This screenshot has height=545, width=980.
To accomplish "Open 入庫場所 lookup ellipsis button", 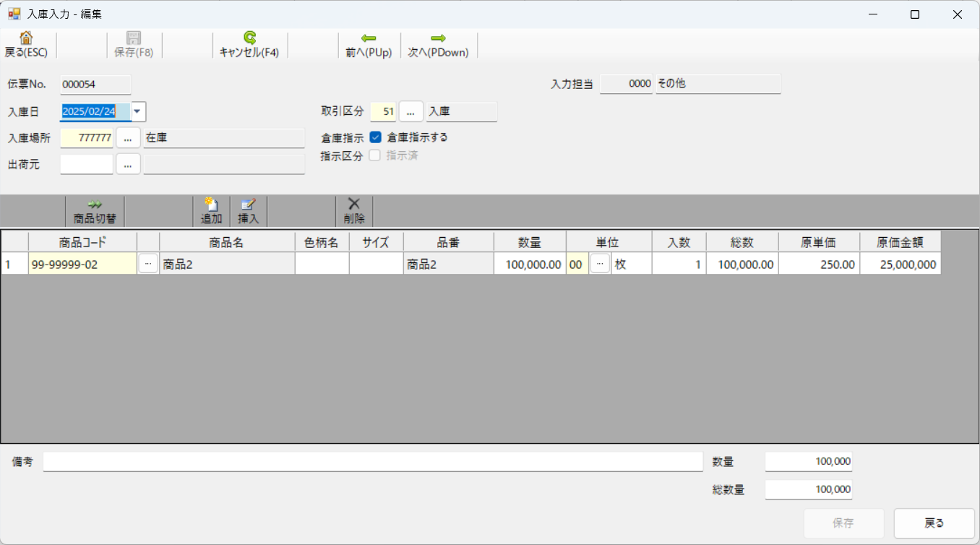I will pos(128,138).
